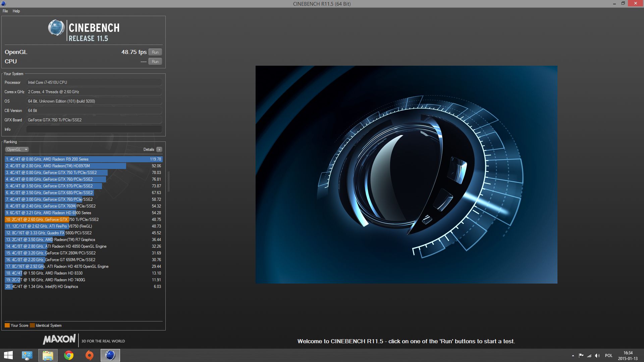Run the CPU benchmark
Viewport: 644px width, 362px height.
(x=155, y=62)
